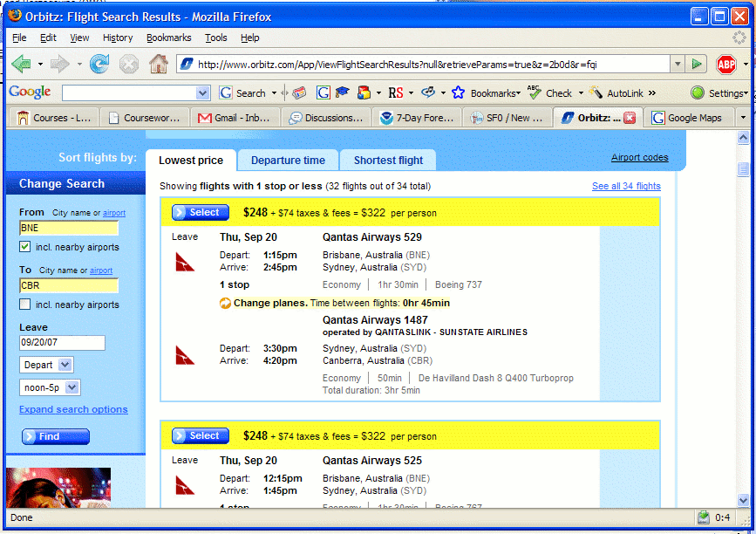Click the grayed Forward arrow button

pos(60,64)
